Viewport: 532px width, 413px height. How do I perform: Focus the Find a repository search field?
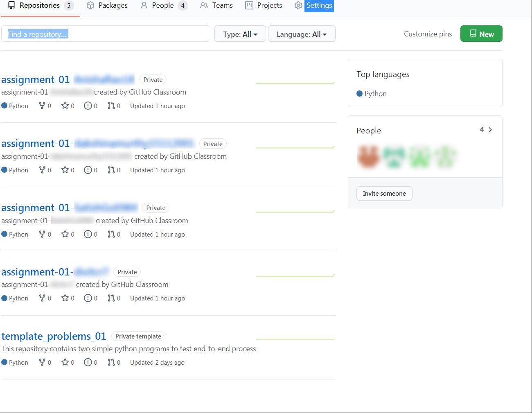(x=106, y=34)
